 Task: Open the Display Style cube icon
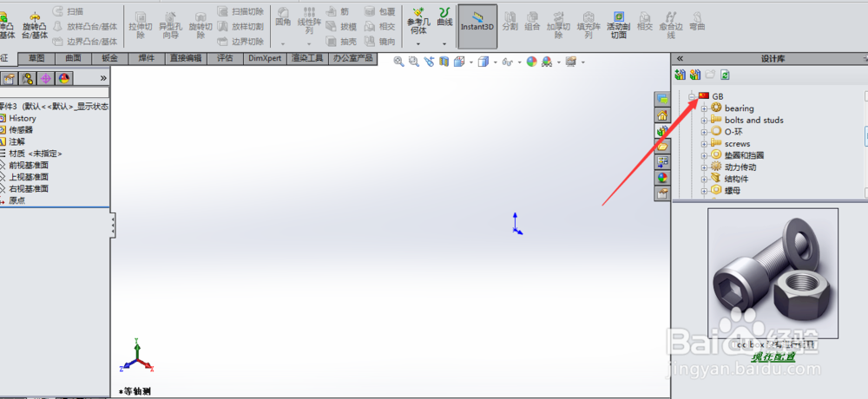click(483, 62)
